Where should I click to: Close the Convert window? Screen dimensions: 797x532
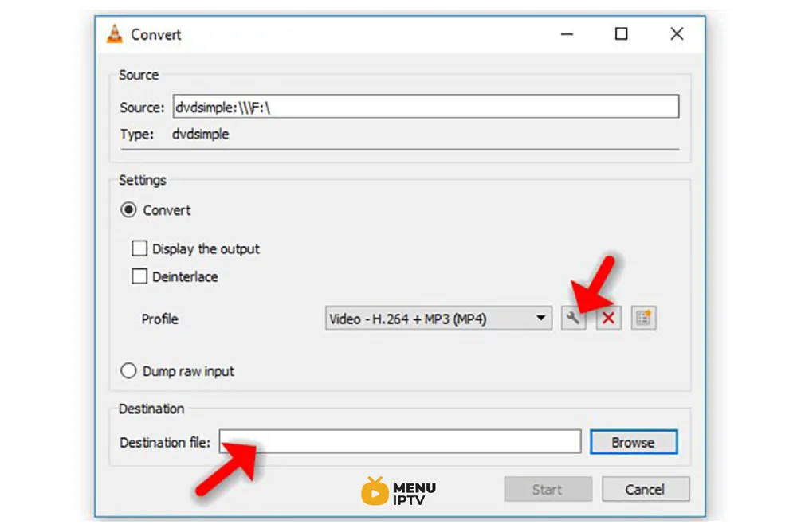[677, 34]
